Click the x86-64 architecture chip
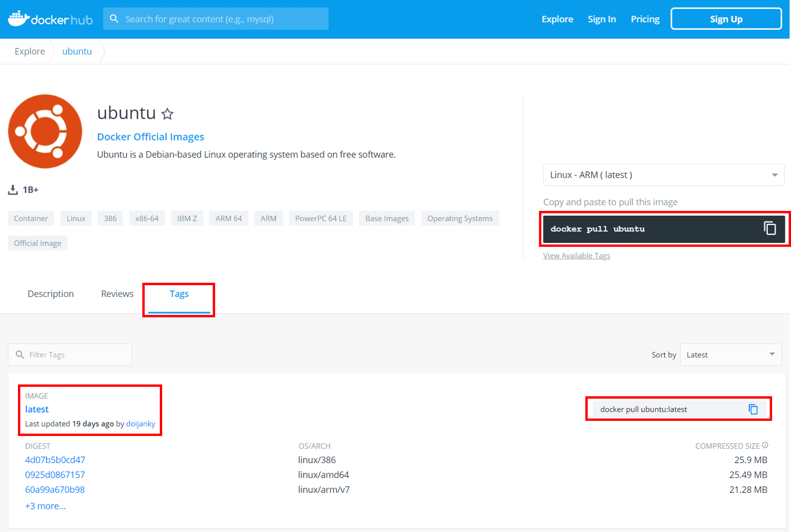 coord(147,218)
